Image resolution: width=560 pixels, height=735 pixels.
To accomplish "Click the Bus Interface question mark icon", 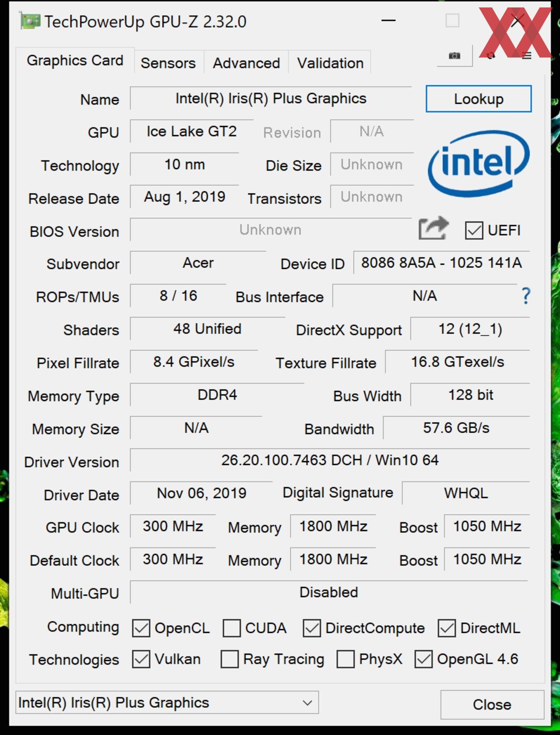I will (x=526, y=296).
